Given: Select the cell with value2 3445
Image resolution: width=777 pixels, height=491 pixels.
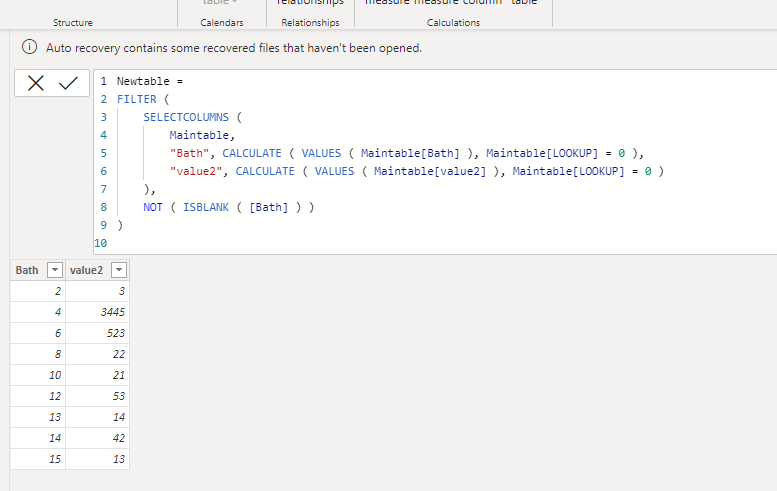Looking at the screenshot, I should pos(98,312).
